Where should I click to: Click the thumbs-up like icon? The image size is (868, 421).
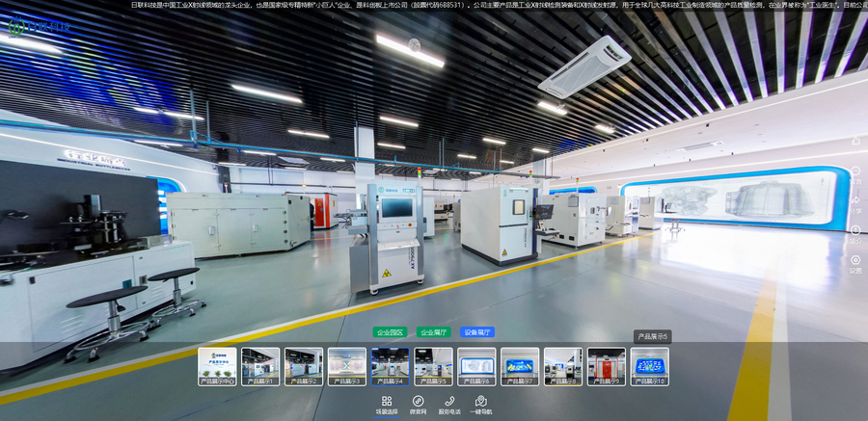855,141
